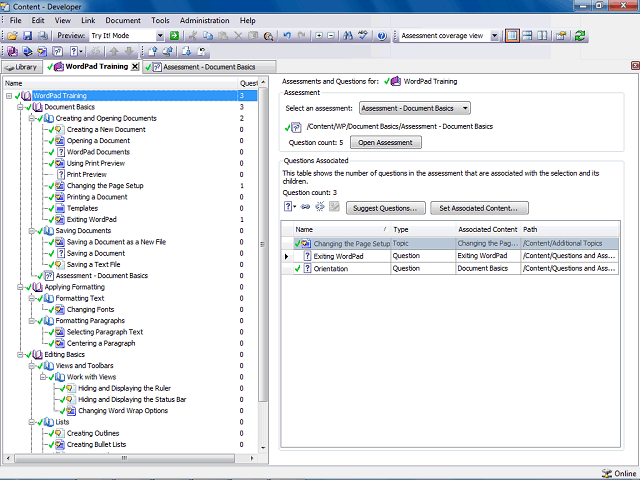Click the Expand all plus icon
This screenshot has width=640, height=480.
click(x=319, y=36)
